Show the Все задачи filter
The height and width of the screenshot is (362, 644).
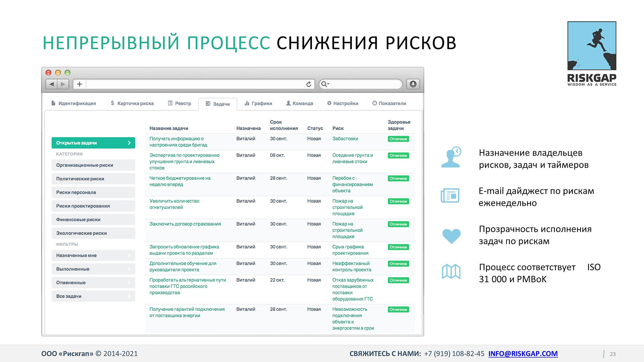coord(93,296)
